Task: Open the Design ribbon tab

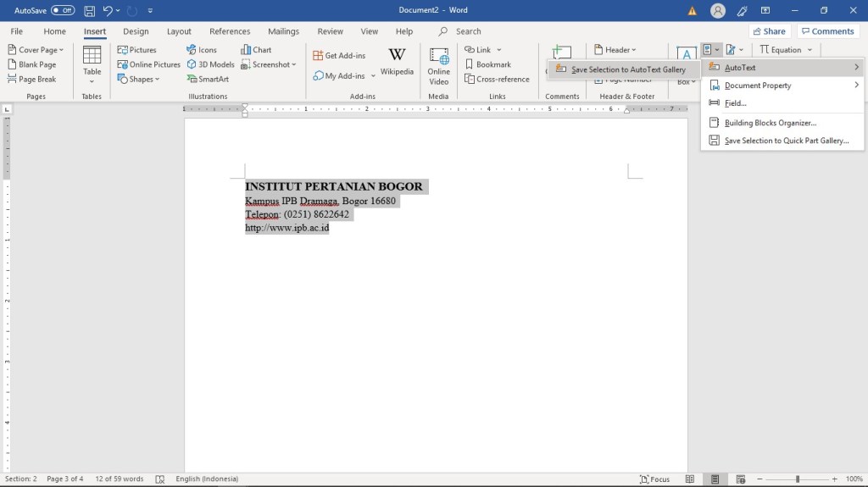Action: tap(136, 31)
